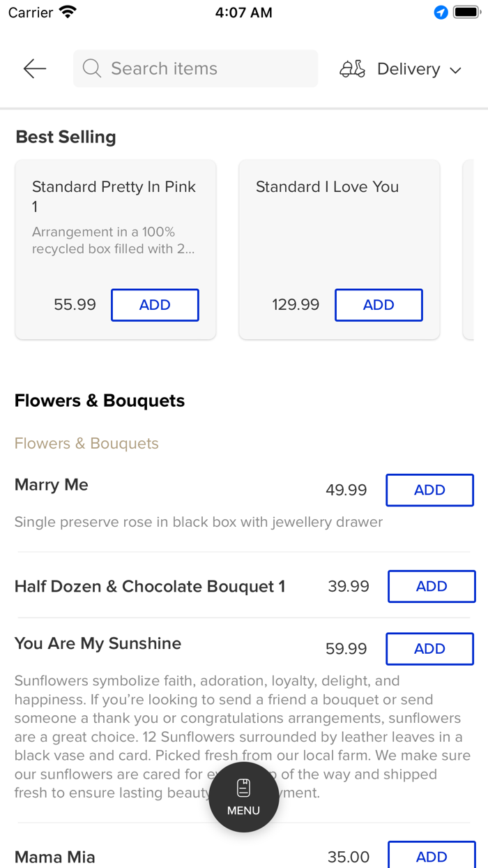488x868 pixels.
Task: Tap the battery status icon
Action: 466,13
